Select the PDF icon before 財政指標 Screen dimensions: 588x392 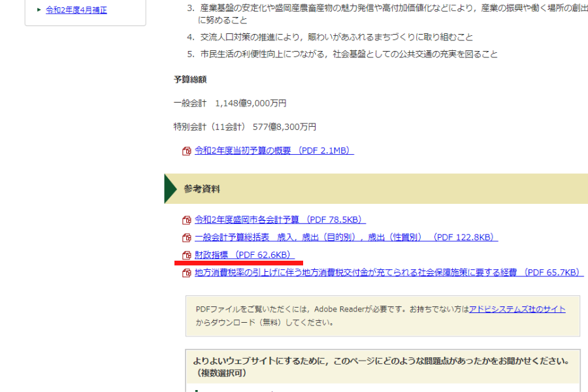click(187, 255)
